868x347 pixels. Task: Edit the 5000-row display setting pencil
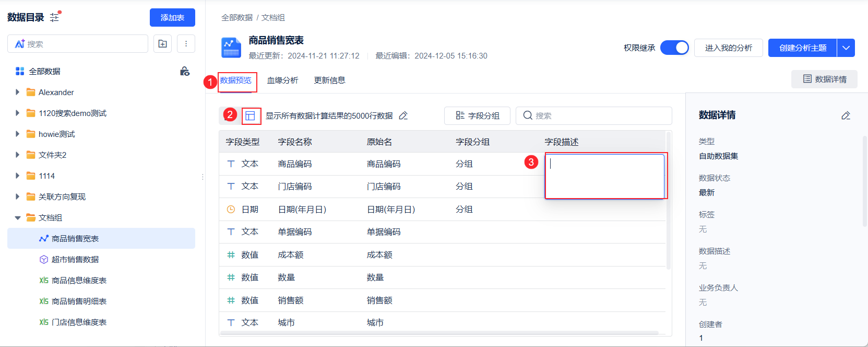pyautogui.click(x=403, y=115)
